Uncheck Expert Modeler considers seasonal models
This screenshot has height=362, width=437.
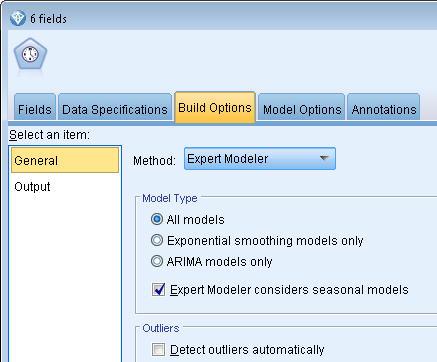(x=158, y=289)
